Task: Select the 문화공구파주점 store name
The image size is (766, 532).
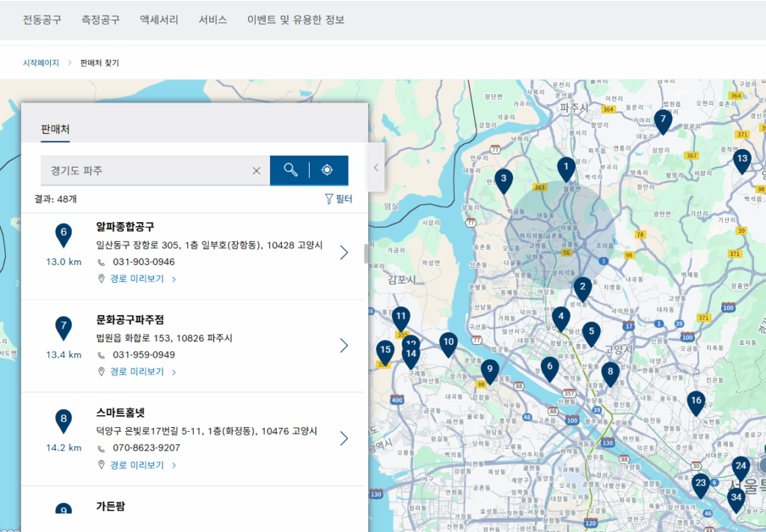Action: click(130, 319)
